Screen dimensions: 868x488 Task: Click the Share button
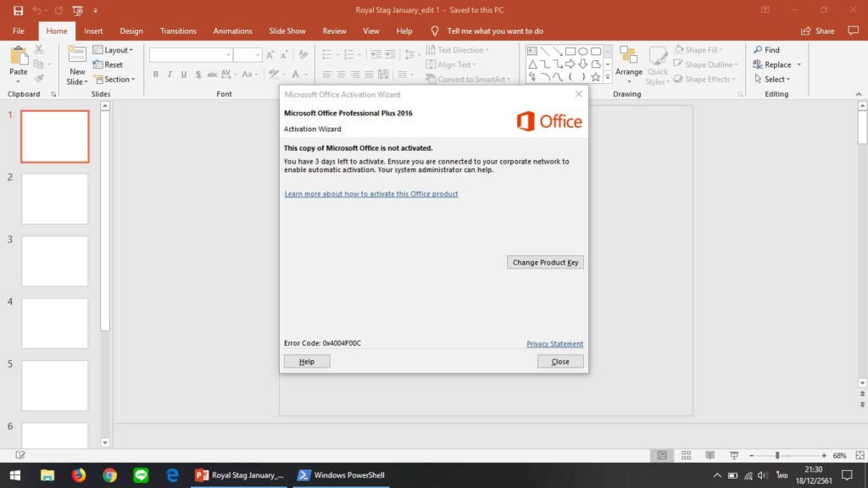818,31
